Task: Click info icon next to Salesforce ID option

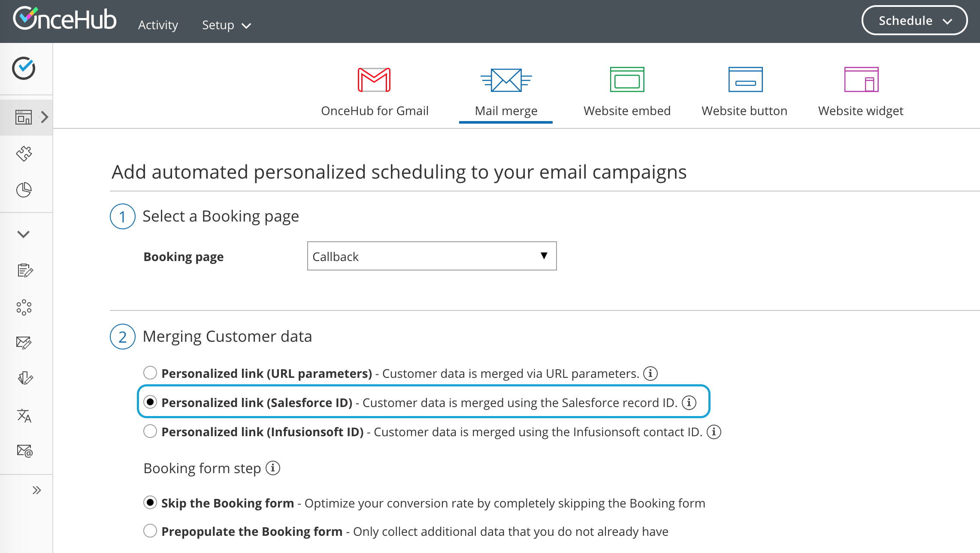Action: pyautogui.click(x=689, y=403)
